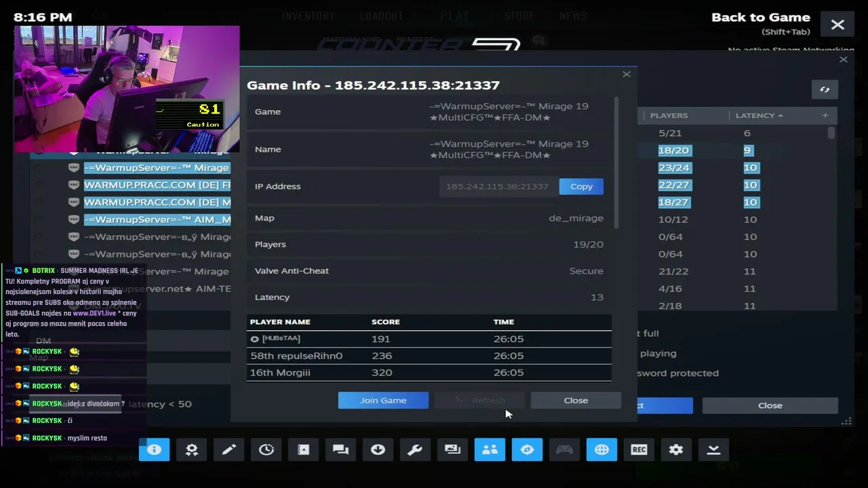Click the refresh servers icon button
This screenshot has width=868, height=488.
(825, 89)
